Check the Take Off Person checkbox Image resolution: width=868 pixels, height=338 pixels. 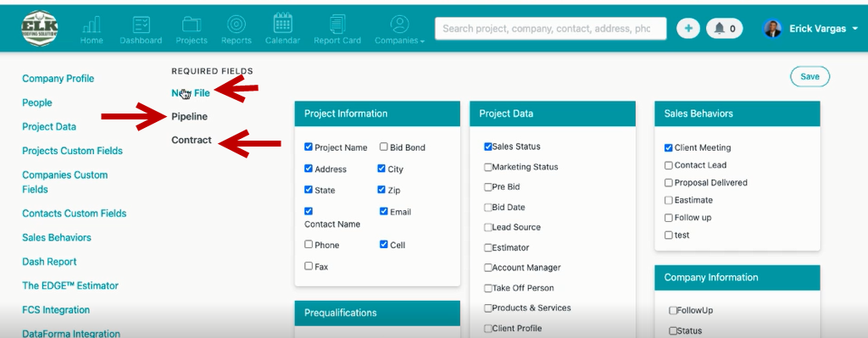[x=487, y=288]
